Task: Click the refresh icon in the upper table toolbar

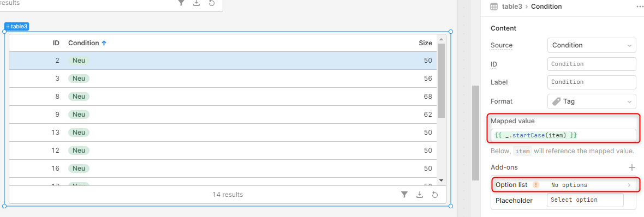Action: [x=212, y=3]
